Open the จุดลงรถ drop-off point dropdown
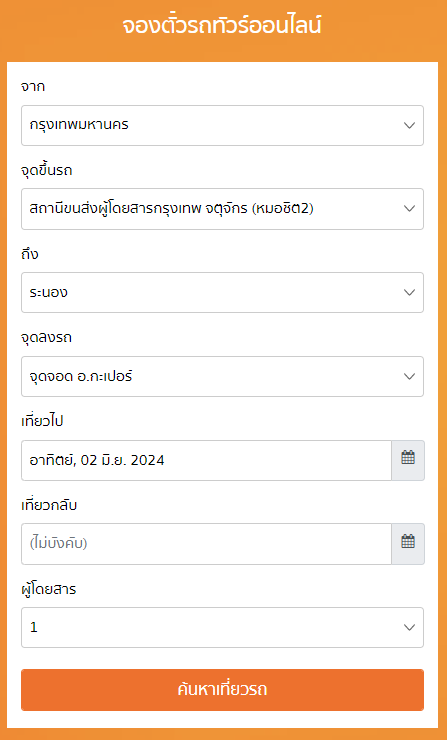Screen dimensions: 447x740 coord(222,377)
